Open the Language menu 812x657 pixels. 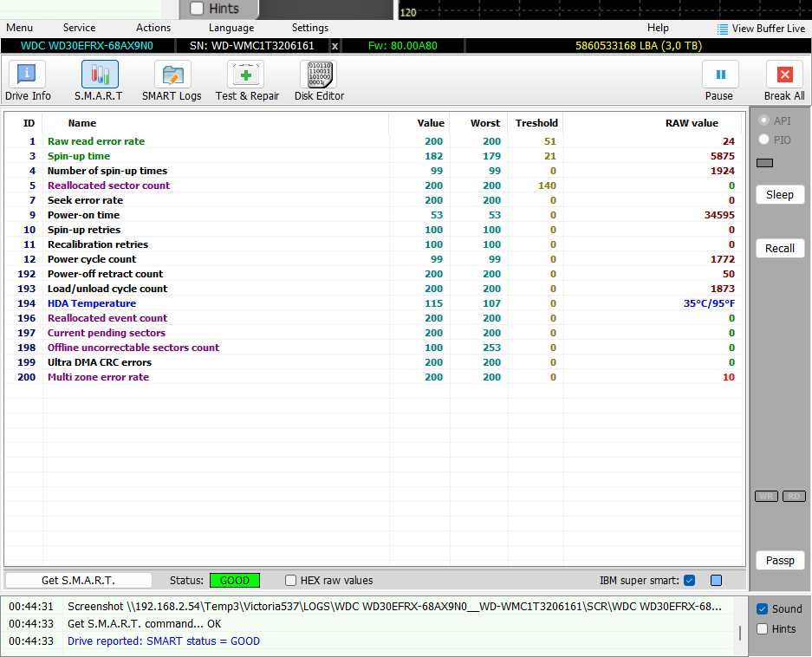(x=231, y=28)
